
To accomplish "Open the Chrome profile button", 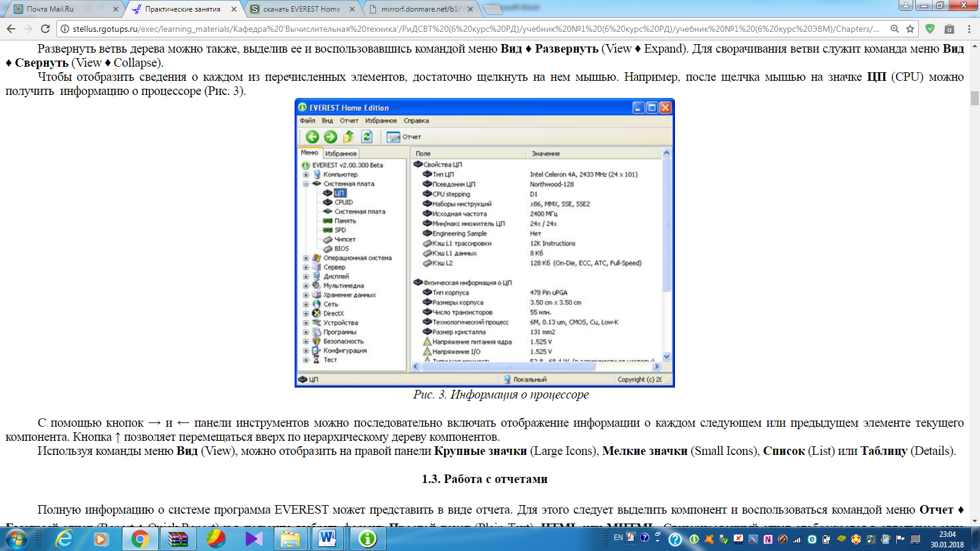I will coord(906,5).
